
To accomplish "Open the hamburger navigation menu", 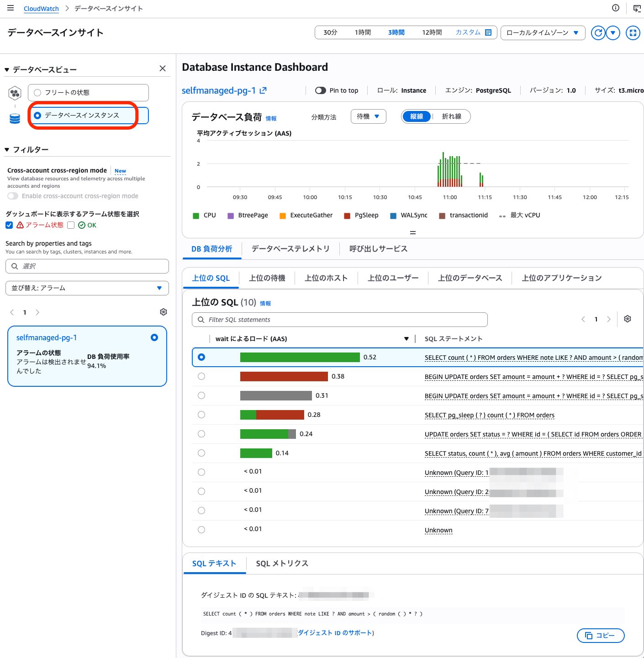I will [x=11, y=8].
